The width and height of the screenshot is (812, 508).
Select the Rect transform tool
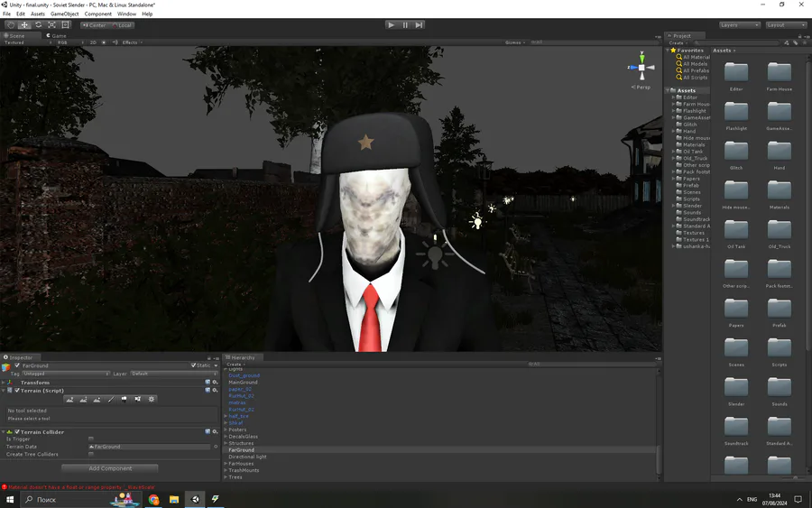pos(65,25)
